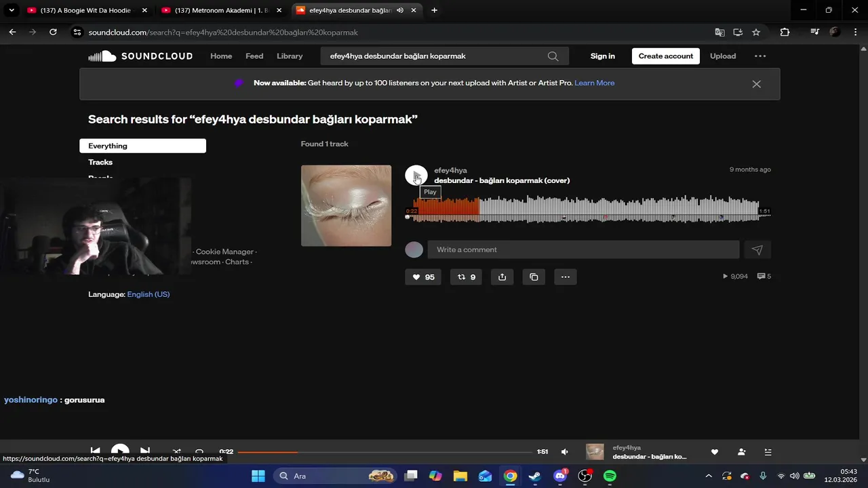
Task: Dismiss the Artist Pro announcement banner
Action: click(x=757, y=84)
